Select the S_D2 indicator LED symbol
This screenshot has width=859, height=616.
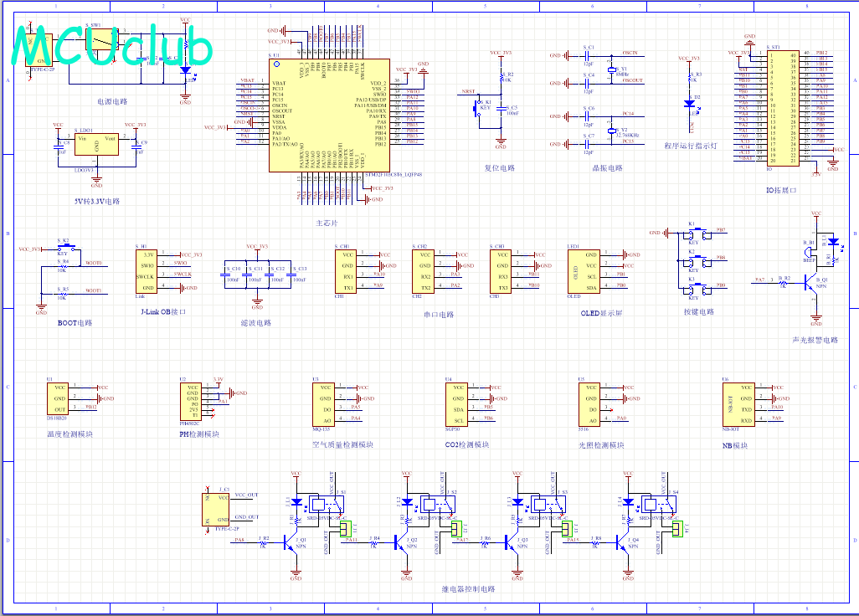coord(690,104)
